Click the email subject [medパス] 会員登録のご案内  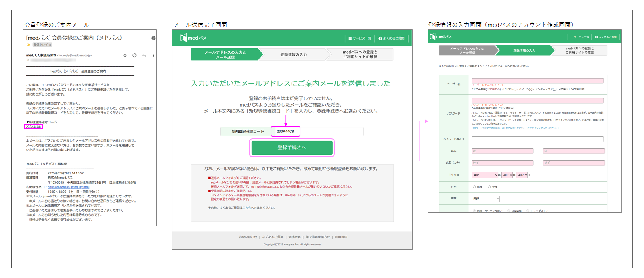tap(74, 38)
